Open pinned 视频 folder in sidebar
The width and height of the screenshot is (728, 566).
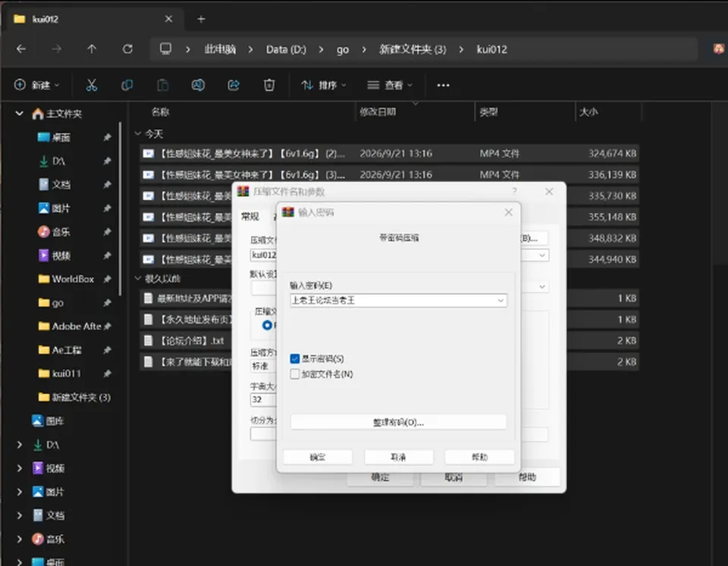(x=61, y=255)
